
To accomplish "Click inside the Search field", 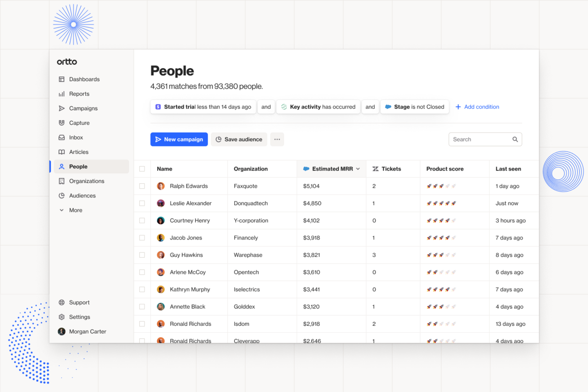I will (x=478, y=139).
